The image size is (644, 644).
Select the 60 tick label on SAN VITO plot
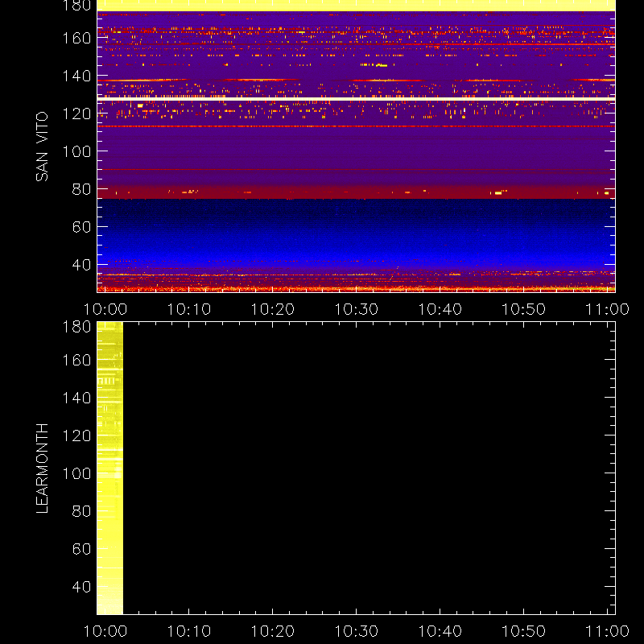click(x=81, y=227)
